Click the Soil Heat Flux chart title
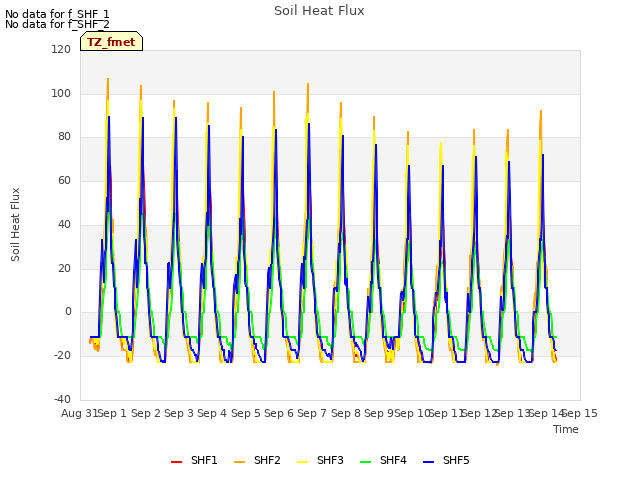The width and height of the screenshot is (640, 480). [x=319, y=11]
